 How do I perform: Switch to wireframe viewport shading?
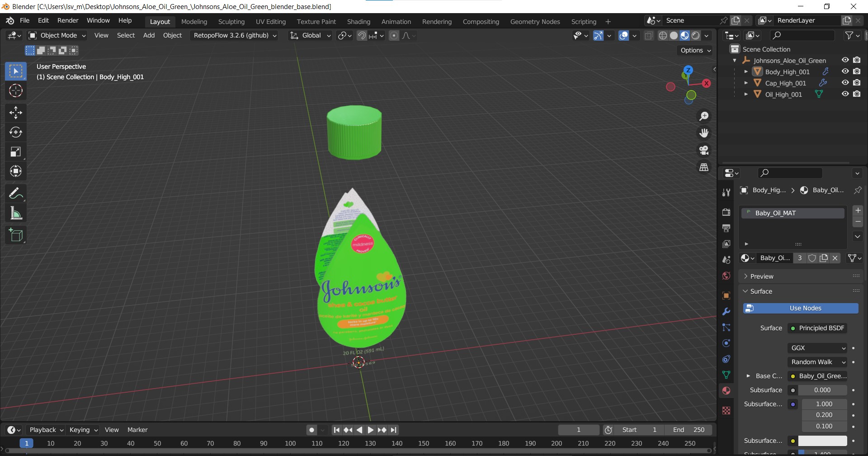(663, 36)
